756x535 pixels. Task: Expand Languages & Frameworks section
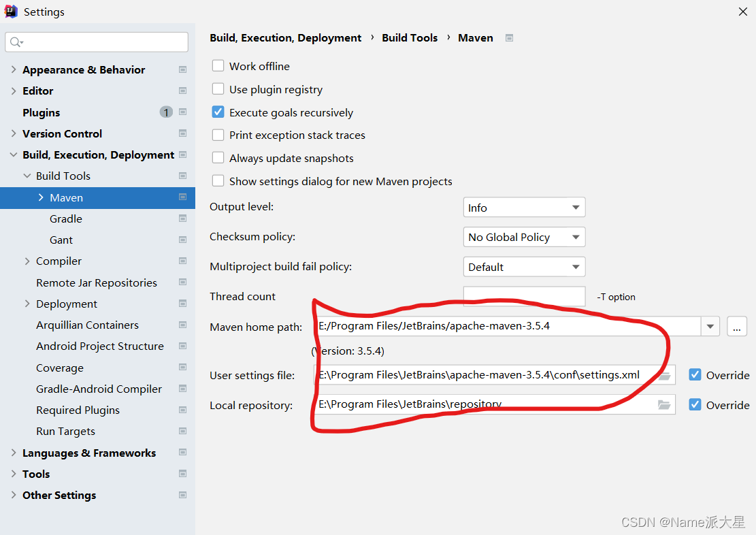pyautogui.click(x=14, y=452)
